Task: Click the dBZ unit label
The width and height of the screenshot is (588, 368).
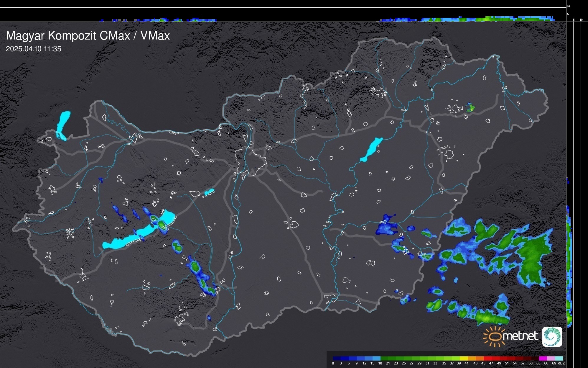Action: tap(561, 363)
